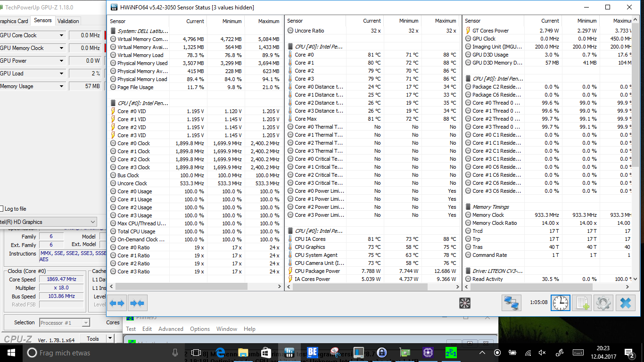Click the GT Cores Power lightning icon
The height and width of the screenshot is (362, 644).
468,31
